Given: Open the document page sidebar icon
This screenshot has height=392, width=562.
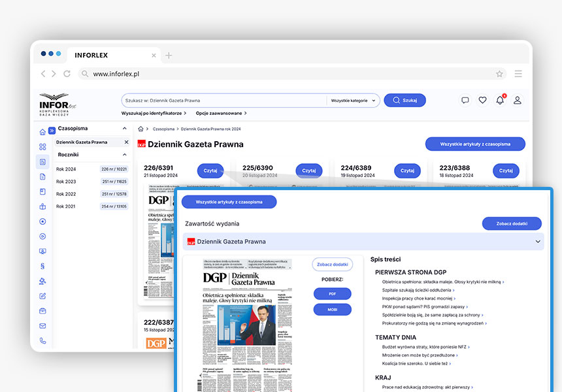Looking at the screenshot, I should click(42, 176).
